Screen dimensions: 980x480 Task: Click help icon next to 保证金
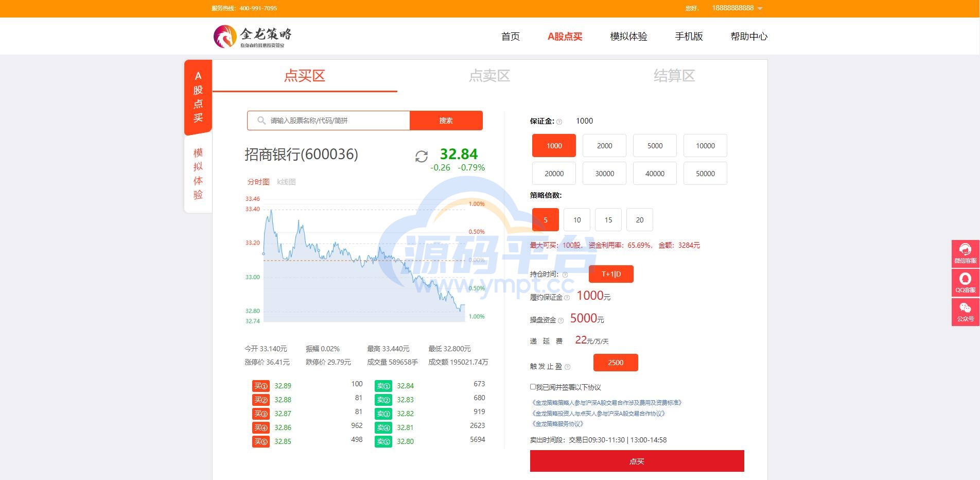559,122
